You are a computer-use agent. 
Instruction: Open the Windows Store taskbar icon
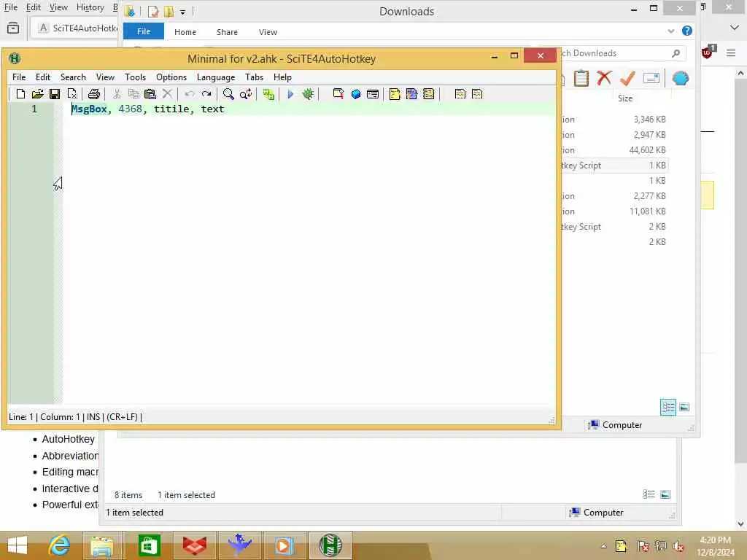[149, 545]
